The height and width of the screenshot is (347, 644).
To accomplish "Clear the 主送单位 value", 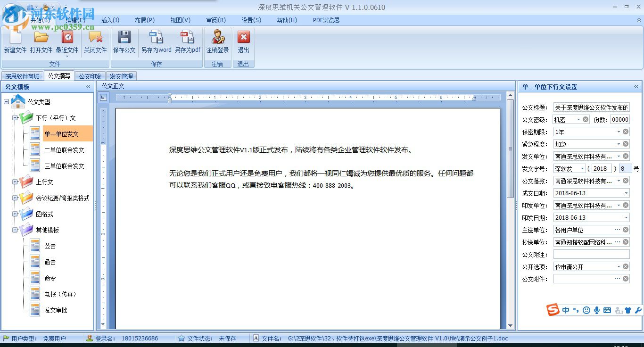I will click(x=626, y=230).
